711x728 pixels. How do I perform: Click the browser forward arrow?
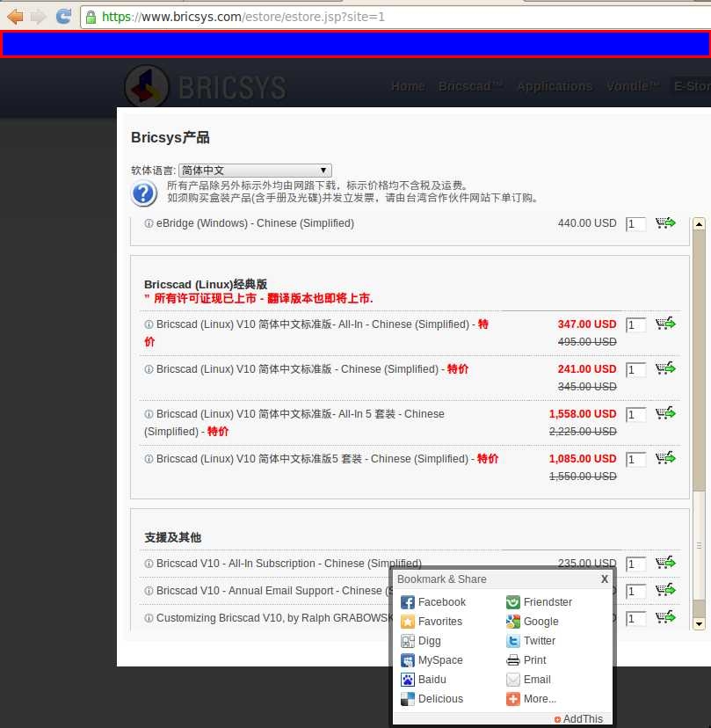click(x=39, y=17)
